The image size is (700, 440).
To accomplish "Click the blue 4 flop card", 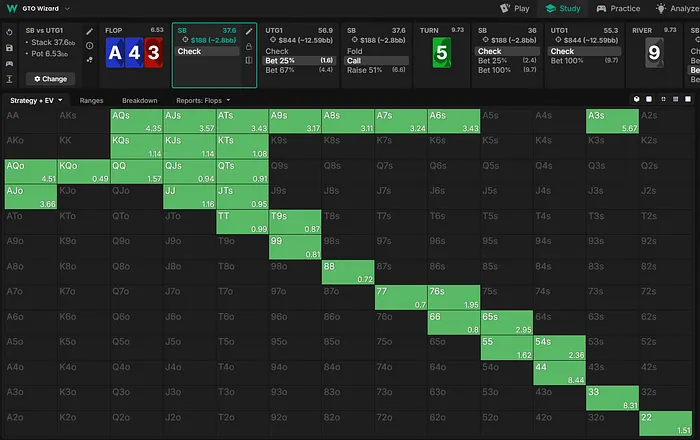I will [134, 53].
